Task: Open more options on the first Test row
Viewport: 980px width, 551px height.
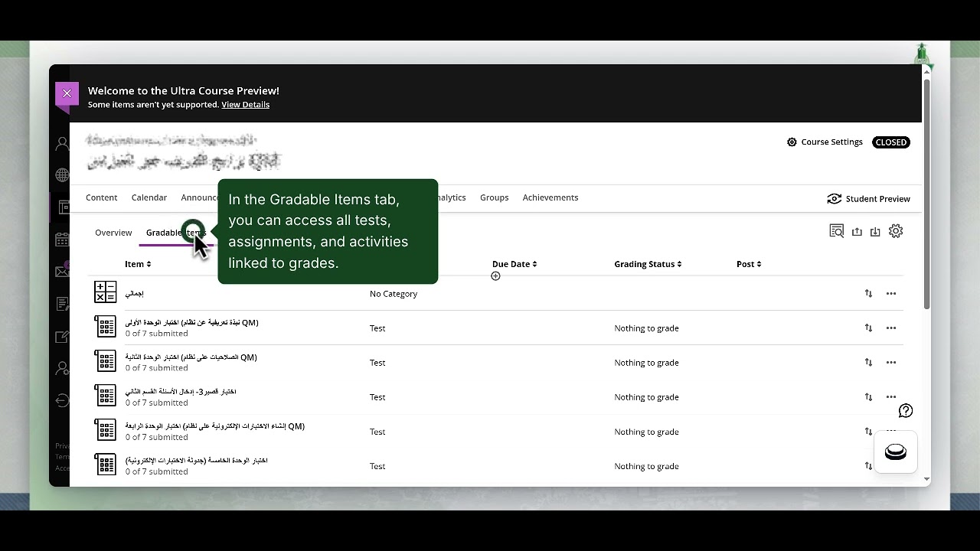Action: (x=891, y=328)
